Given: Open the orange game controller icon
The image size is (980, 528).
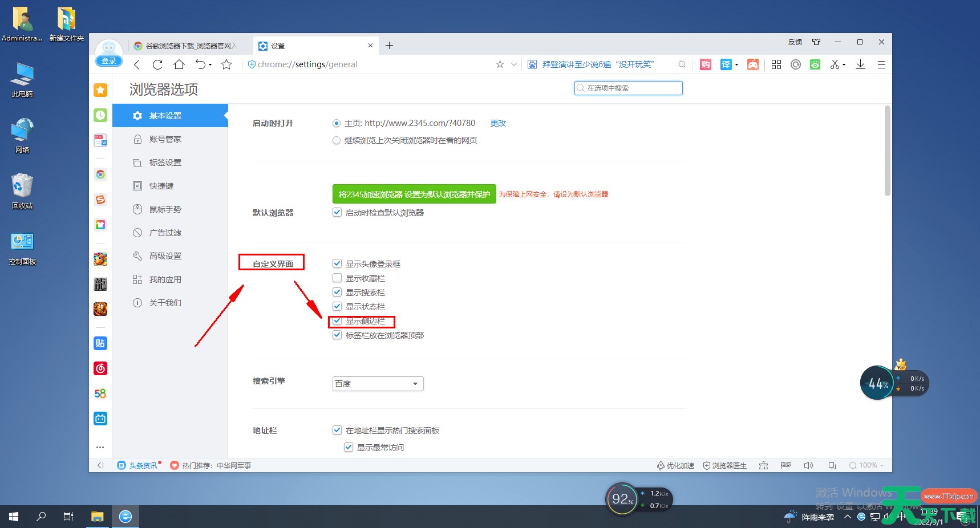Looking at the screenshot, I should 753,64.
